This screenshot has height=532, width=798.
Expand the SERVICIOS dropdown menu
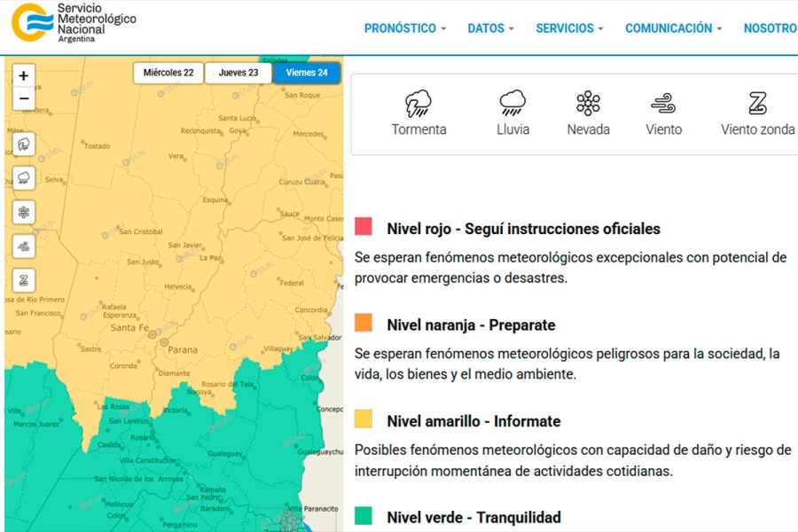(x=569, y=28)
